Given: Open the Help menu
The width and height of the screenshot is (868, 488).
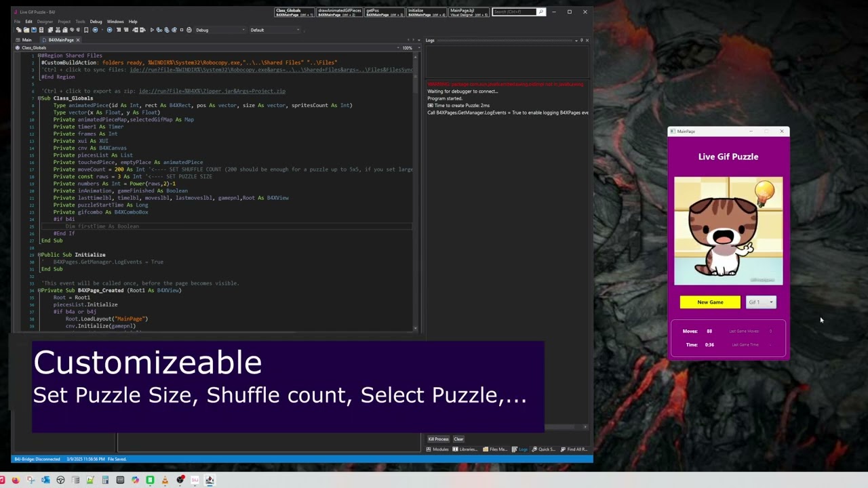Looking at the screenshot, I should [x=133, y=22].
